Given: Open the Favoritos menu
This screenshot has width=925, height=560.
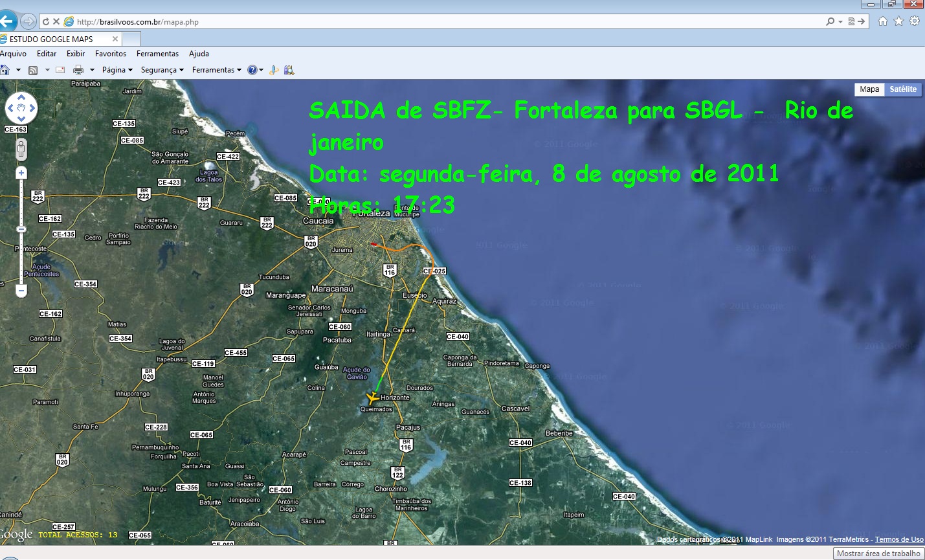Looking at the screenshot, I should coord(110,54).
